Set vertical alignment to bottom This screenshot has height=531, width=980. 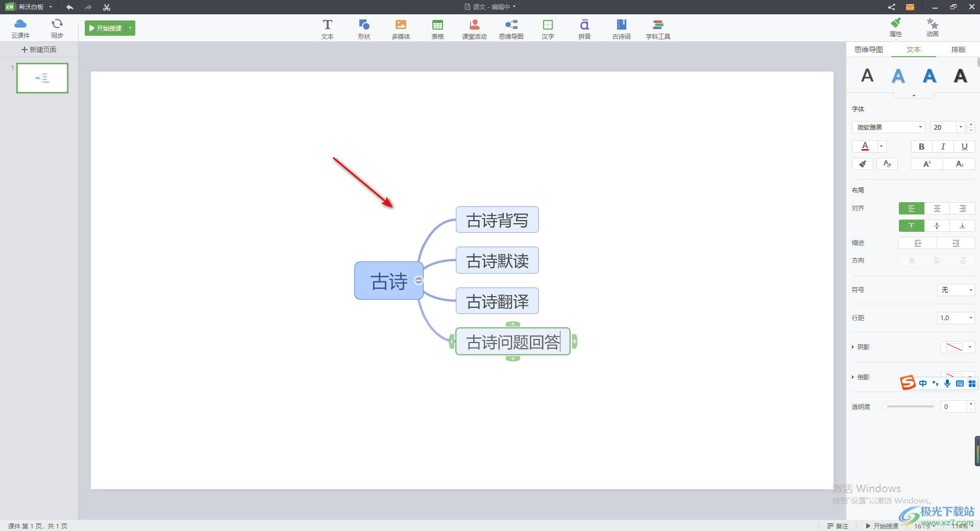963,226
